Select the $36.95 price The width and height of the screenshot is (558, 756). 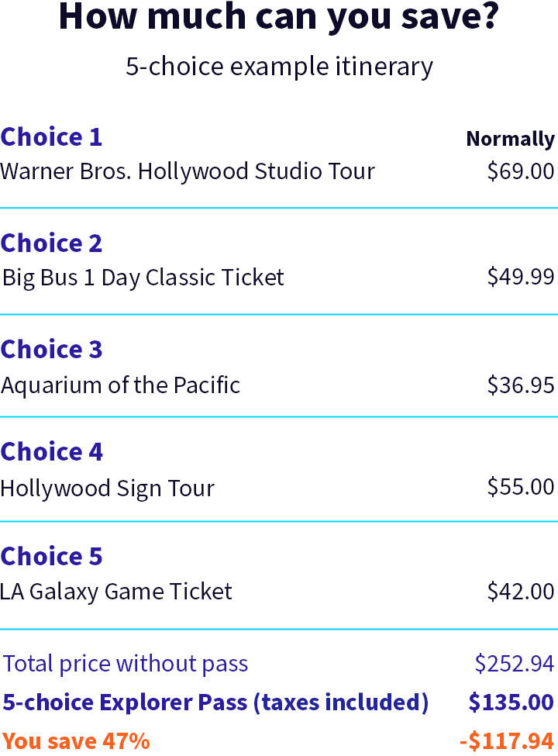(x=521, y=385)
